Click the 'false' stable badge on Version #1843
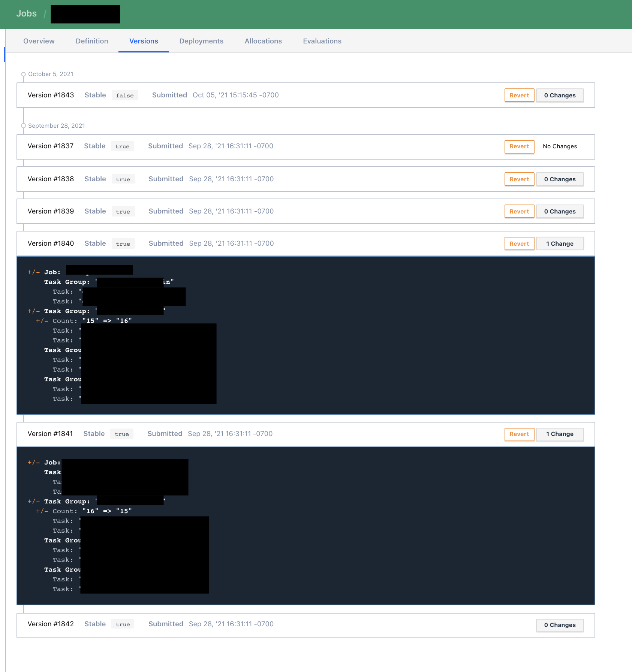632x672 pixels. point(125,96)
